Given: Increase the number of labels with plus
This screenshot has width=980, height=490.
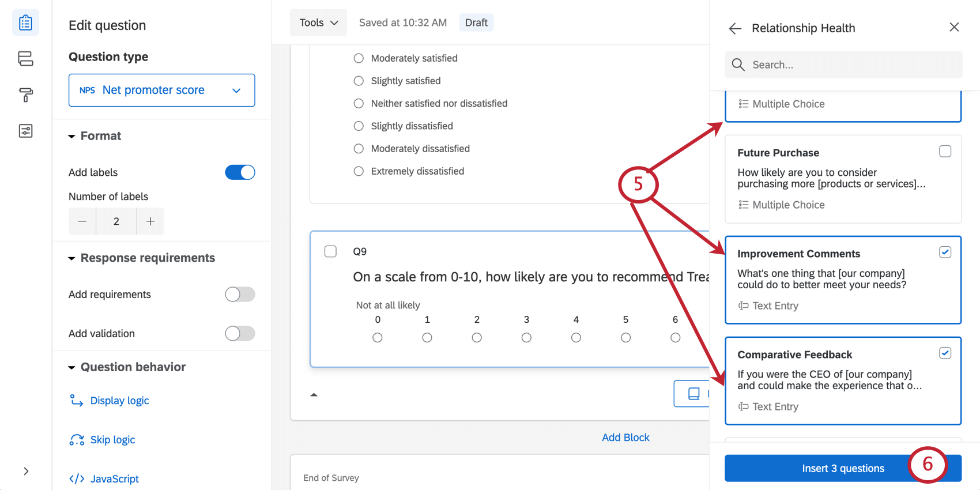Looking at the screenshot, I should pos(150,221).
